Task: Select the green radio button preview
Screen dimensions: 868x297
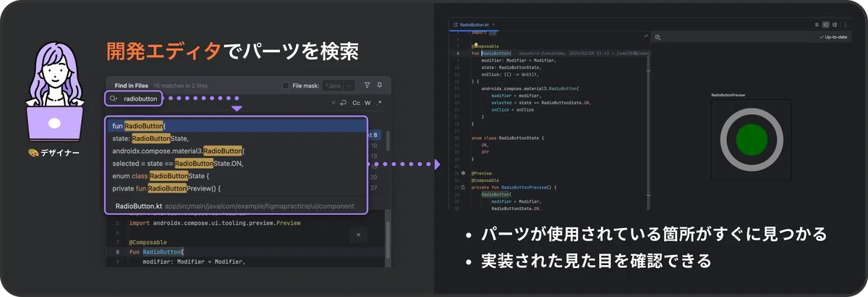Action: (752, 139)
